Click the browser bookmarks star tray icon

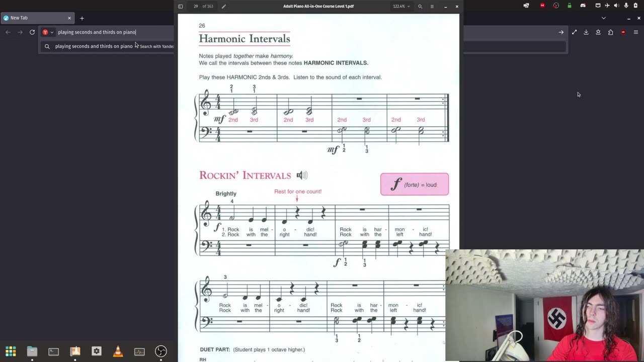coord(598,32)
